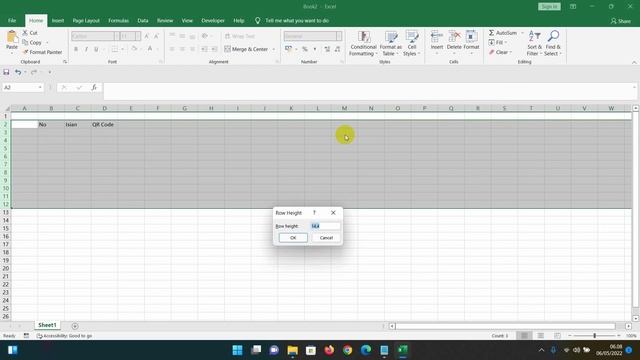This screenshot has height=360, width=640.
Task: Open the Windows Start menu
Action: [237, 350]
